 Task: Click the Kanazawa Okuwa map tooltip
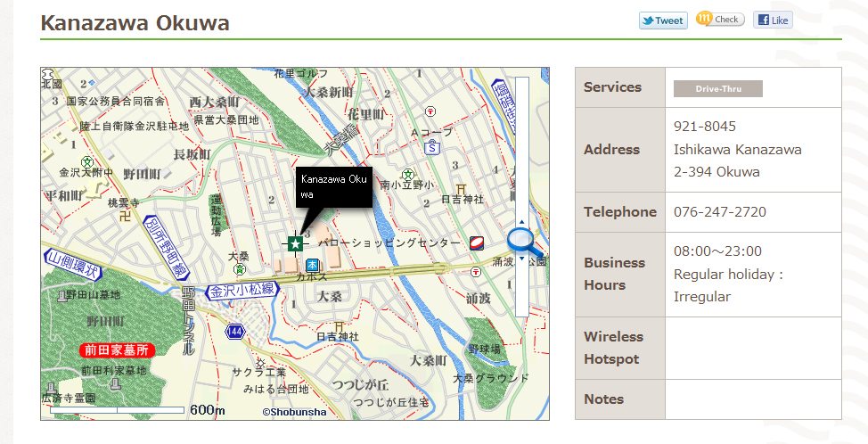(333, 186)
